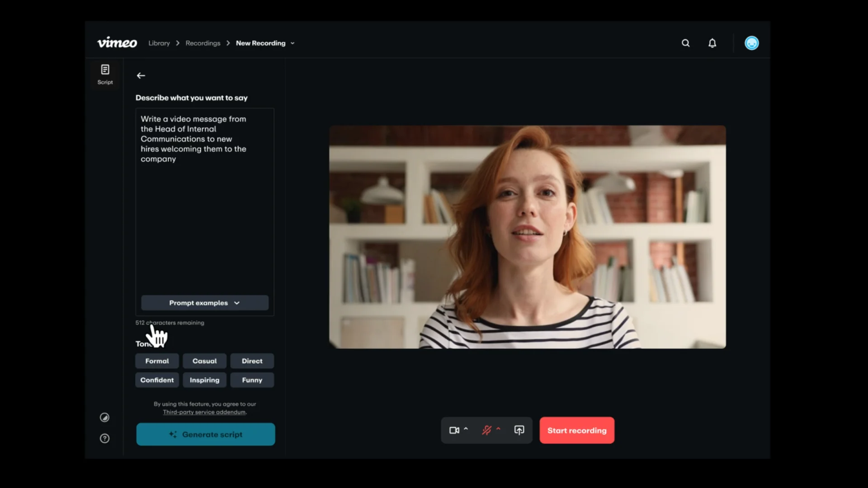Select the Formal tone
This screenshot has width=868, height=488.
(157, 361)
